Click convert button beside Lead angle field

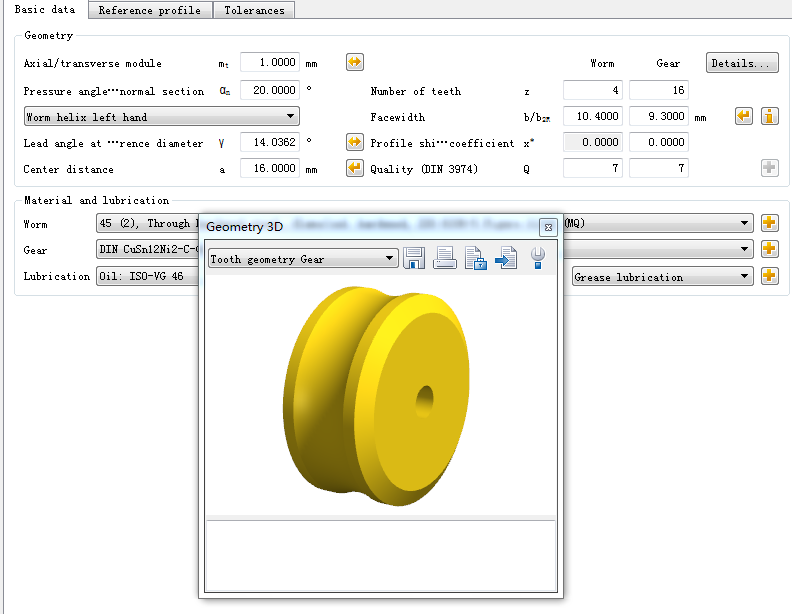point(355,142)
